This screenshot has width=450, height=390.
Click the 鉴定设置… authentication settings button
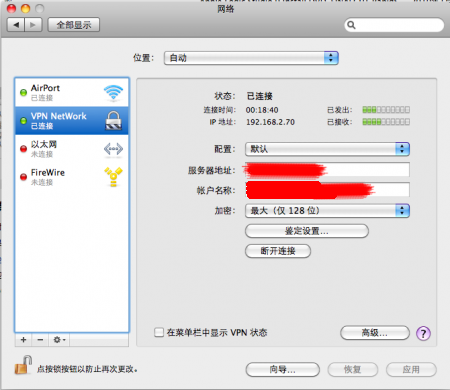pos(307,231)
